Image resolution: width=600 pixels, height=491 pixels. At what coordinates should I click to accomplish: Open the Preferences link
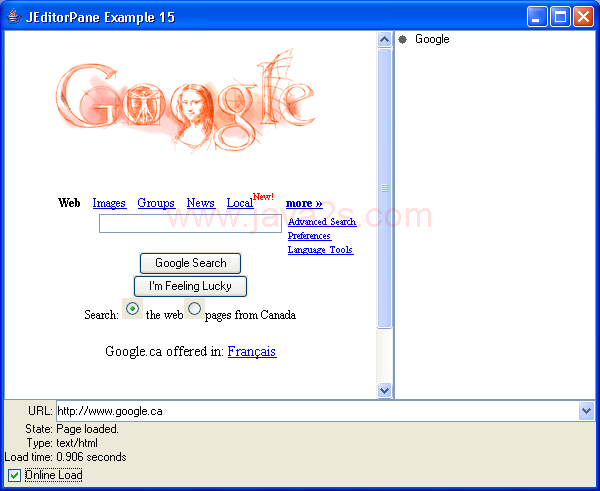point(309,236)
